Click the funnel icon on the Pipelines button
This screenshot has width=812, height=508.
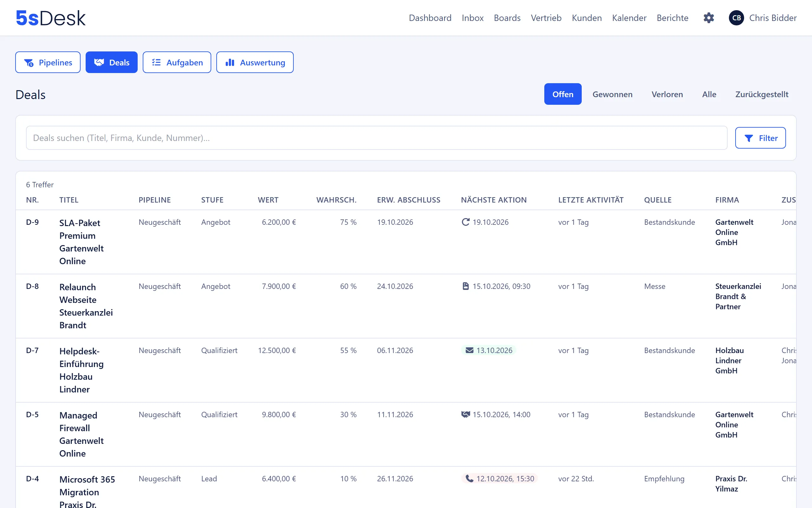[x=29, y=63]
